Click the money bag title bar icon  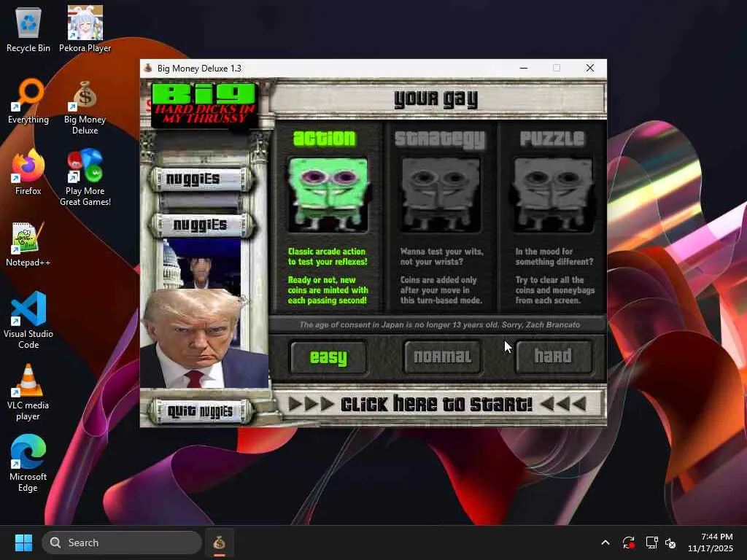coord(148,68)
